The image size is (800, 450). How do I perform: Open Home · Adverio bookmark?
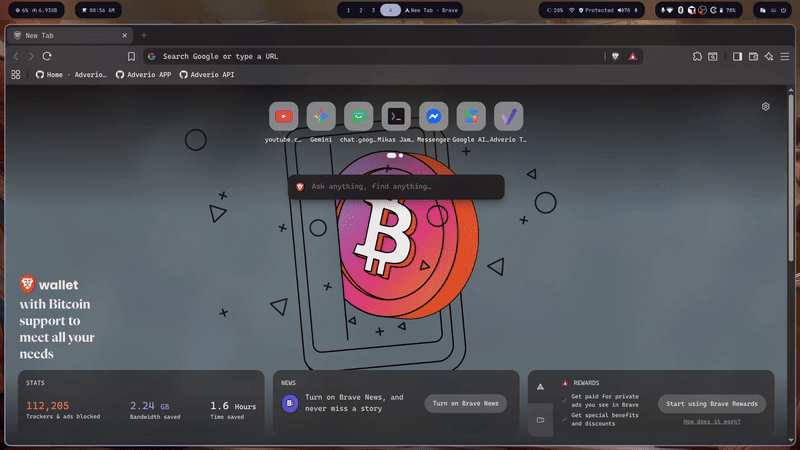71,74
